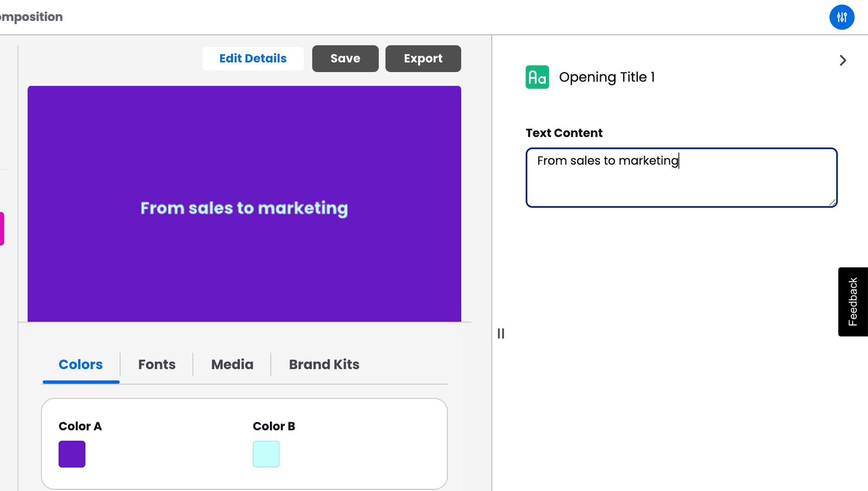The height and width of the screenshot is (491, 868).
Task: Grab the text area resize handle
Action: point(832,203)
